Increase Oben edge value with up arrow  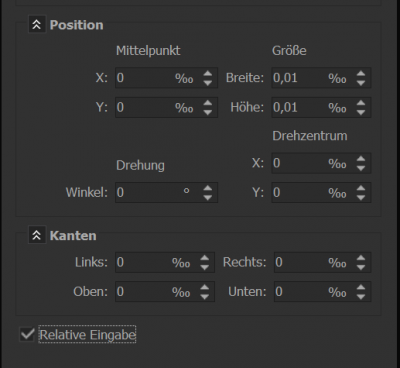coord(204,288)
